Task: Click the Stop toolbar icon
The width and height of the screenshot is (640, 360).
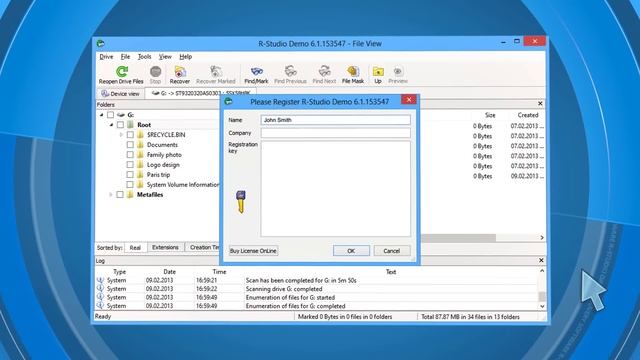Action: click(156, 72)
